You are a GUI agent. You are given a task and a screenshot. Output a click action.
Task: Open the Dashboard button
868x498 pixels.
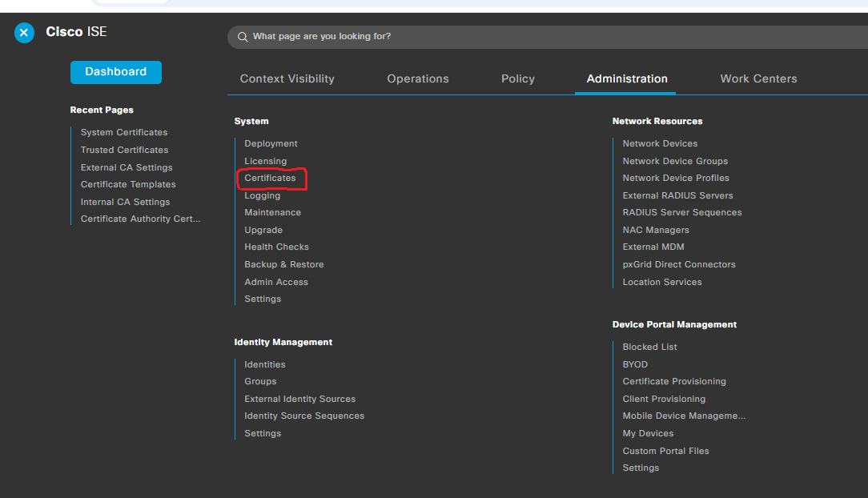coord(115,72)
